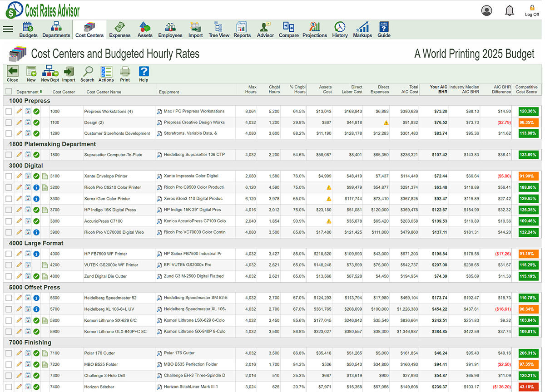Open the Cost Centers tab

[89, 30]
